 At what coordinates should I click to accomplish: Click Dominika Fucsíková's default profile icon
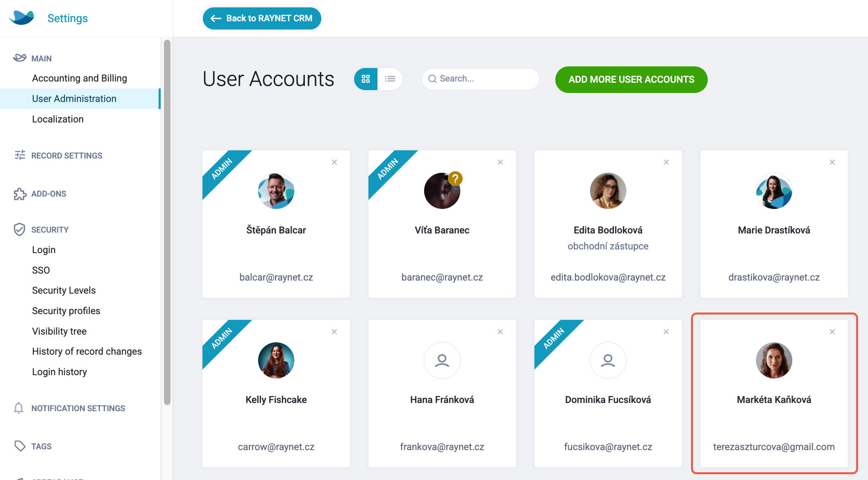608,360
